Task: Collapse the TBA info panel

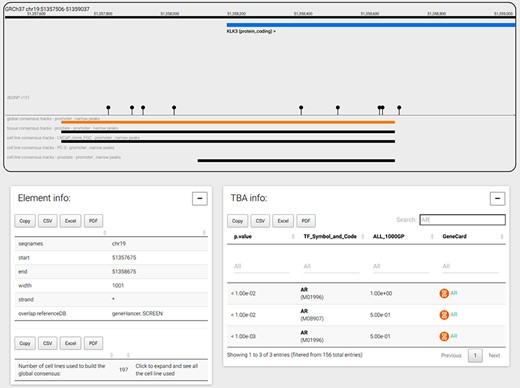Action: (x=497, y=199)
